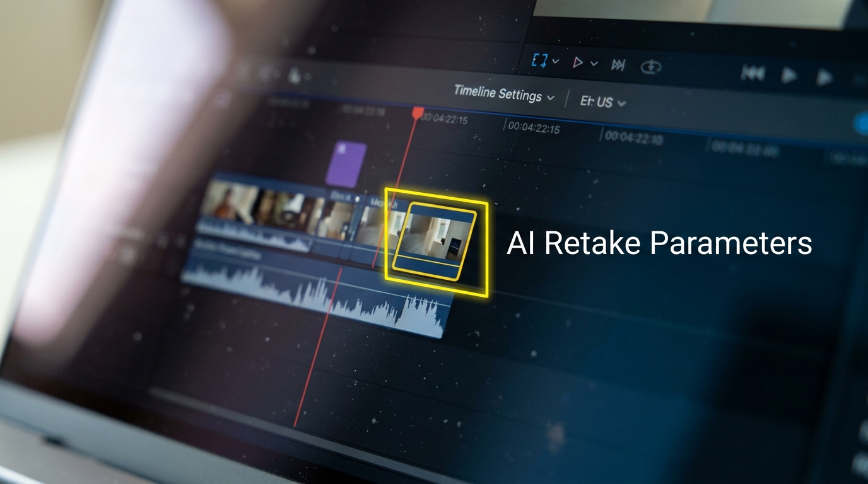Click the 00:04:22:10 timecode on the ruler
Image resolution: width=868 pixels, height=484 pixels.
tap(633, 138)
